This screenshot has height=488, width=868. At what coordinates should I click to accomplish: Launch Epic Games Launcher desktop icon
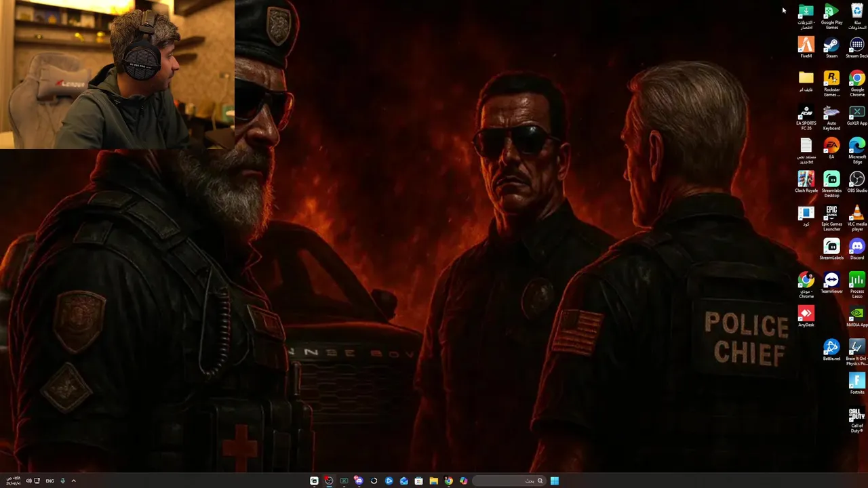tap(831, 218)
